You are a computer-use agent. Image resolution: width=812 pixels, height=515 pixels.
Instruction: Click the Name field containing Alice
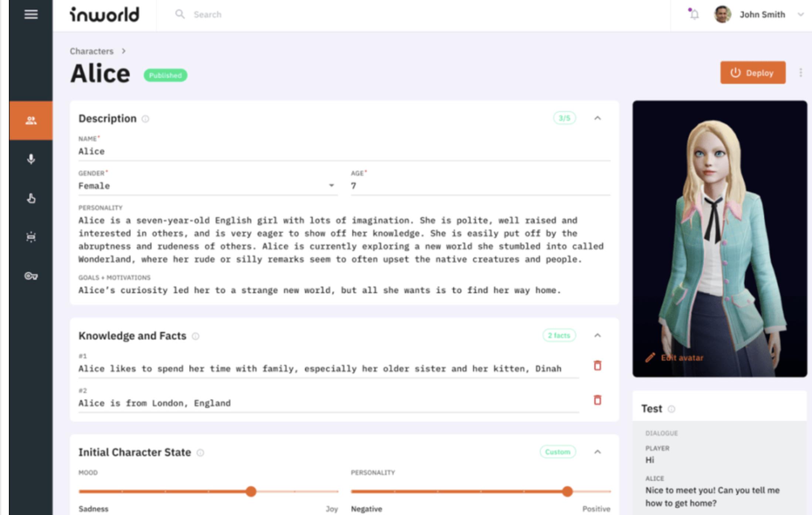(x=344, y=151)
